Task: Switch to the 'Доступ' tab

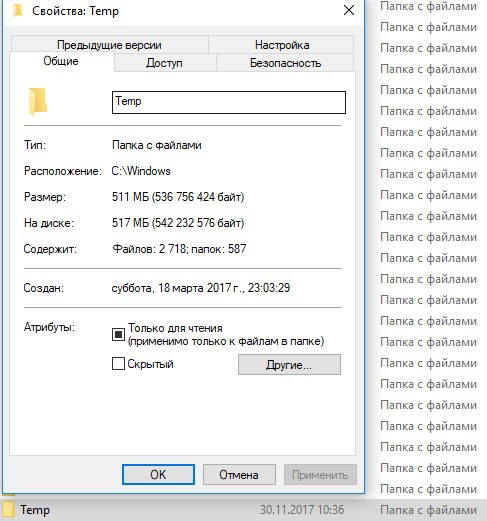Action: (165, 63)
